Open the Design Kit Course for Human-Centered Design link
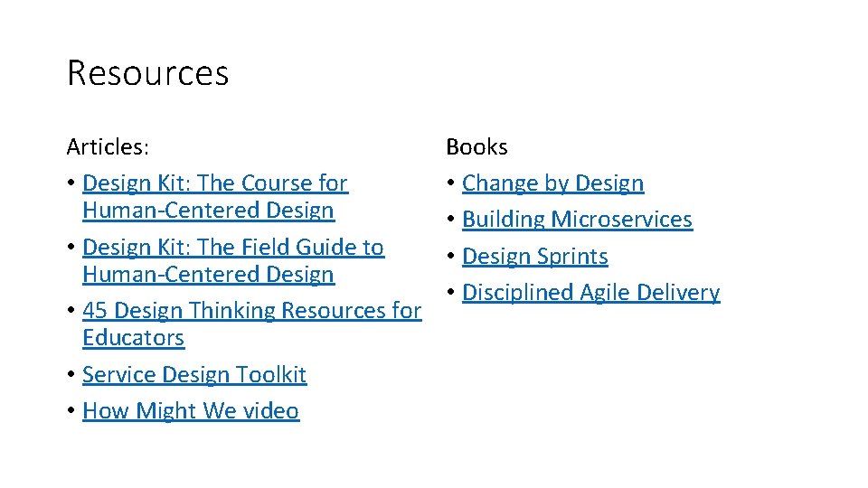 click(214, 183)
